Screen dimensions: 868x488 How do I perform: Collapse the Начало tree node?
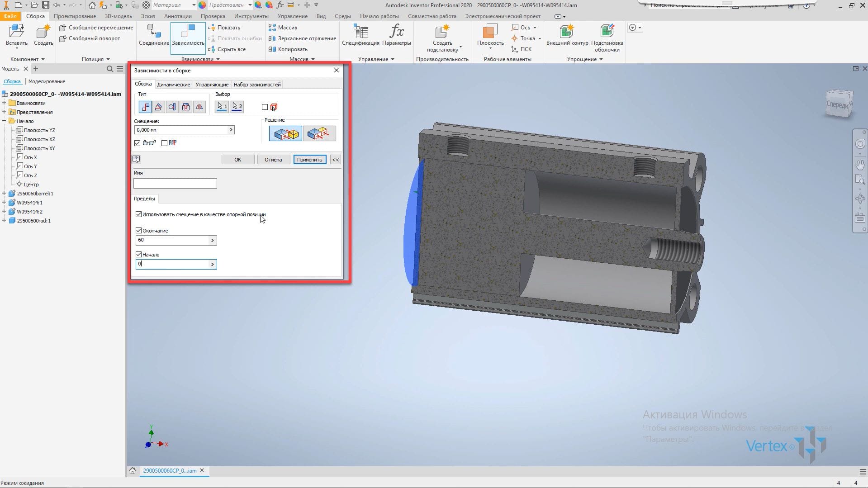pyautogui.click(x=4, y=121)
